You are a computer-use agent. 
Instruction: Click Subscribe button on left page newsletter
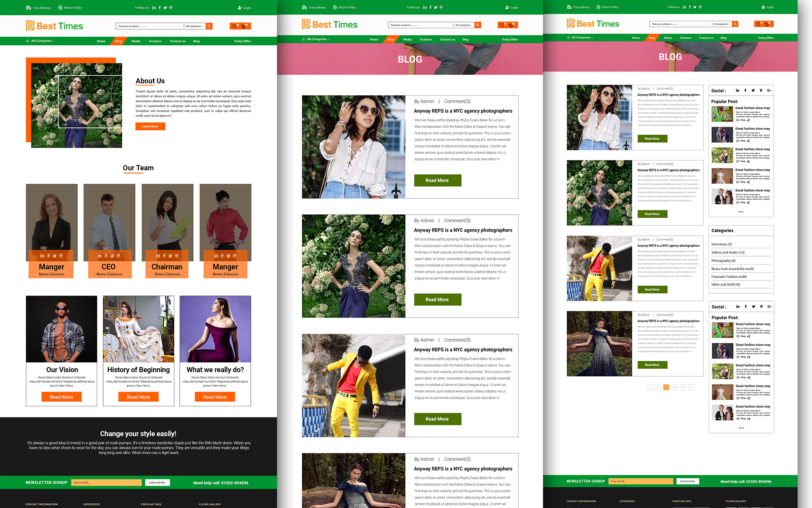(157, 483)
